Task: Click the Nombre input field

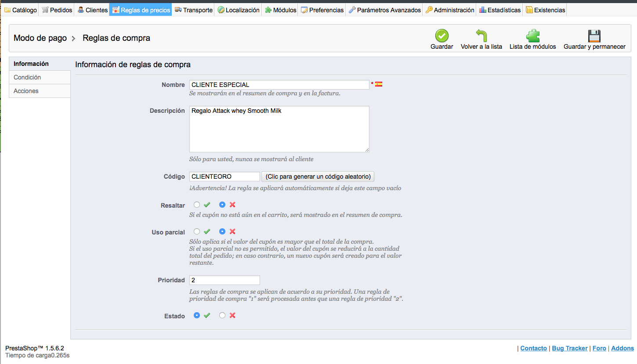Action: click(279, 85)
